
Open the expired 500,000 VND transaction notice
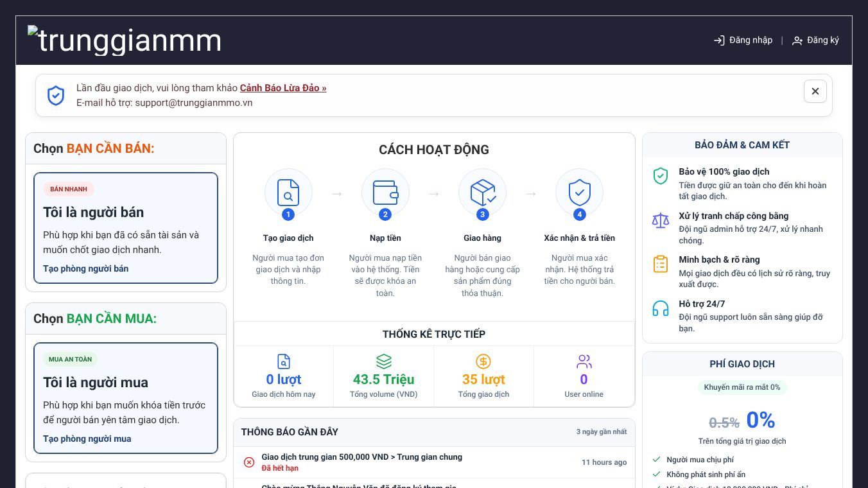435,462
